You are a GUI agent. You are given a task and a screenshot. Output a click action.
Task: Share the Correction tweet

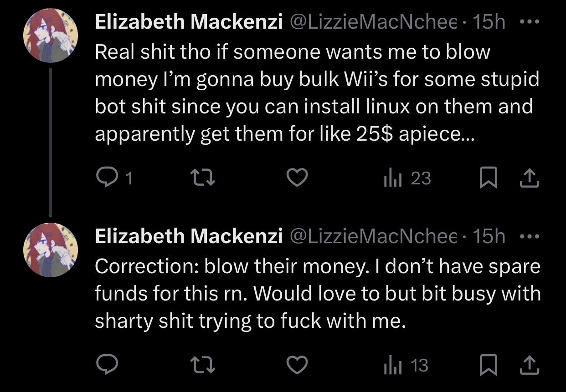(529, 365)
